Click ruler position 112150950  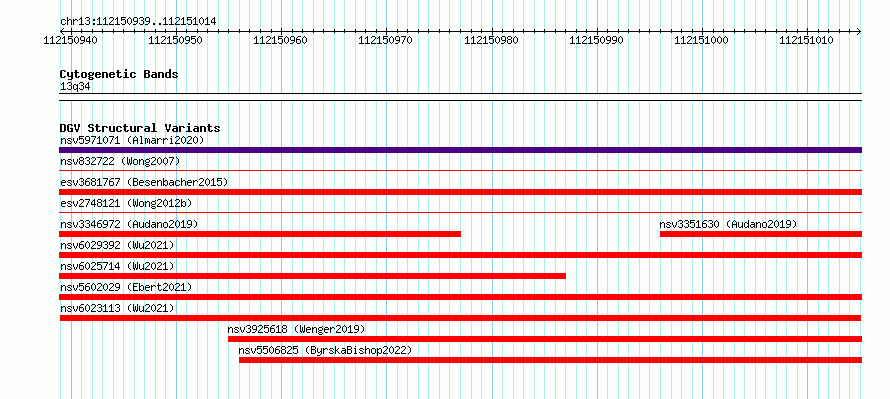point(175,40)
